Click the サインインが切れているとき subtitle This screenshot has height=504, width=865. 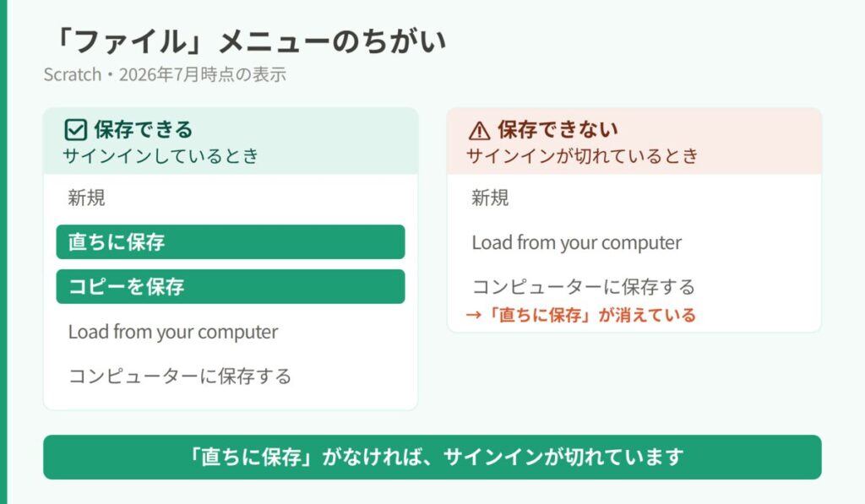582,156
